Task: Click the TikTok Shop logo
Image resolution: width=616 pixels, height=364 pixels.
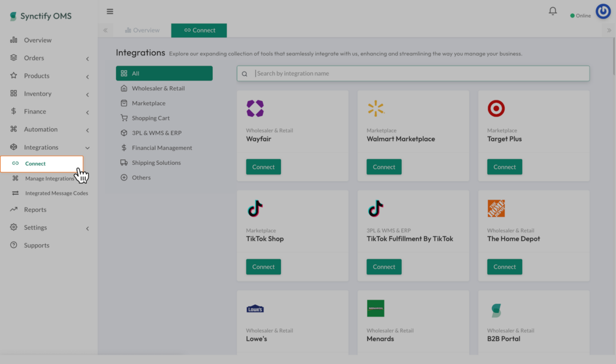Action: point(255,208)
